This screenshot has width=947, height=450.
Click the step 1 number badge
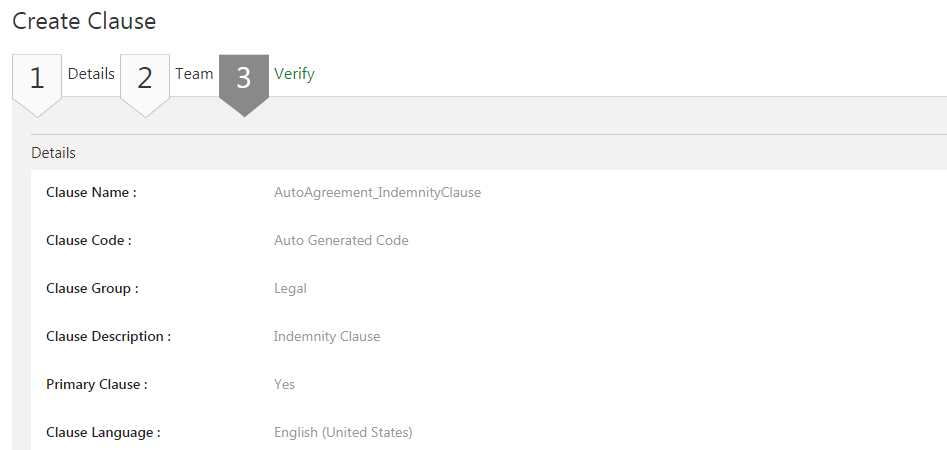click(37, 78)
